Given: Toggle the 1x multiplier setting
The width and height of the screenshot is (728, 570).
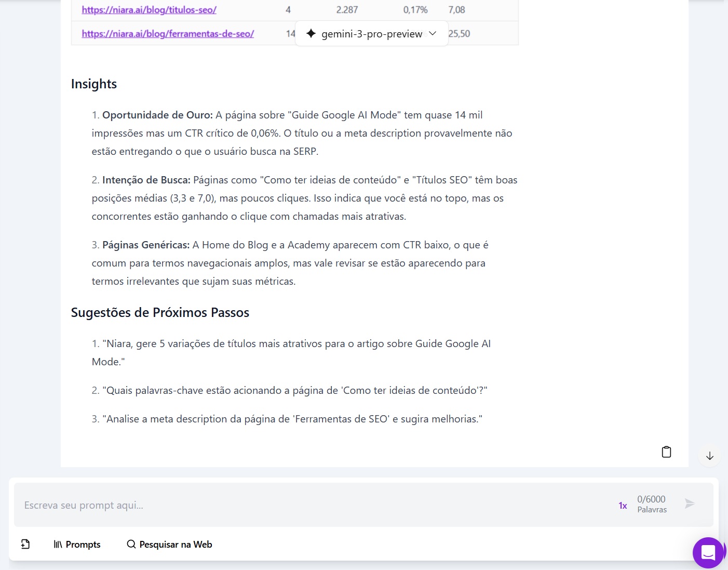Looking at the screenshot, I should pos(623,506).
